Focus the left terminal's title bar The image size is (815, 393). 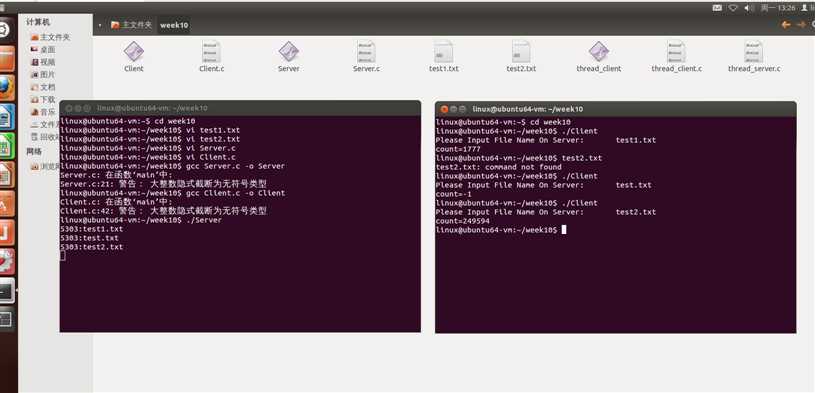point(240,108)
